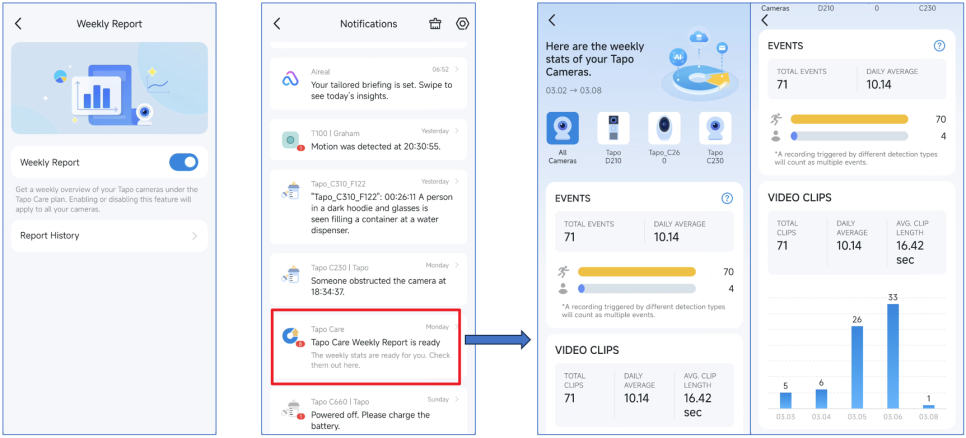Expand the Tapo_C310_F122 notification chevron
The image size is (966, 438).
[x=457, y=182]
